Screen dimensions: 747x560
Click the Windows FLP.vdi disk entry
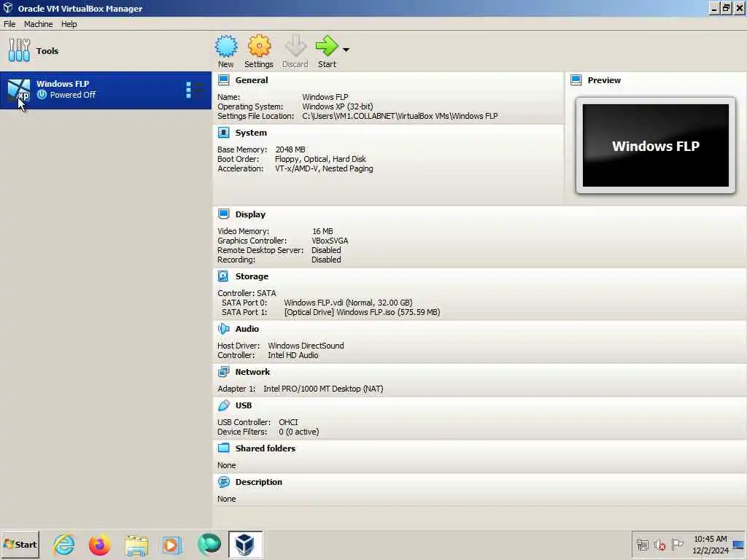click(x=348, y=303)
